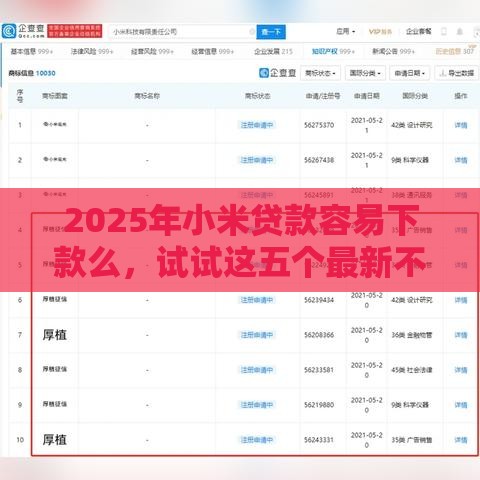
Task: Switch to the 经营信息 tab
Action: tap(212, 51)
